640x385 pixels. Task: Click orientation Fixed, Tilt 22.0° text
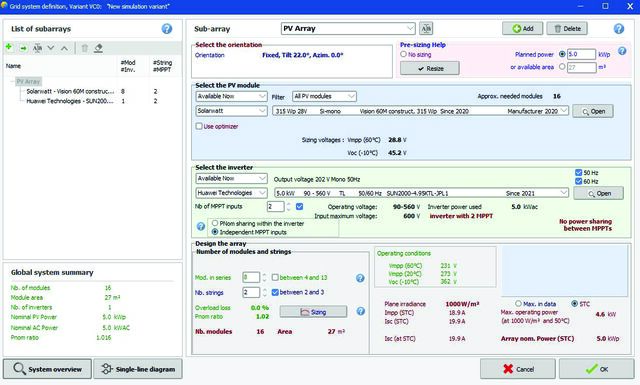302,55
